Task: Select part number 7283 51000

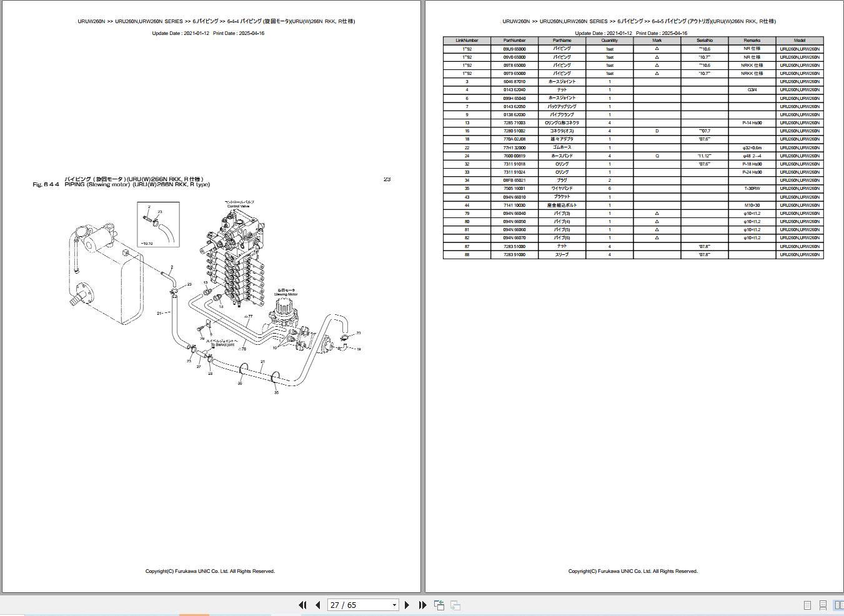Action: pyautogui.click(x=514, y=246)
